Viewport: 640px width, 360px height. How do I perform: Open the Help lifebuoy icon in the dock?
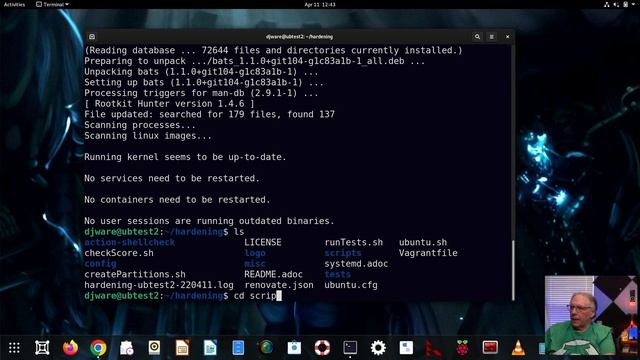322,348
